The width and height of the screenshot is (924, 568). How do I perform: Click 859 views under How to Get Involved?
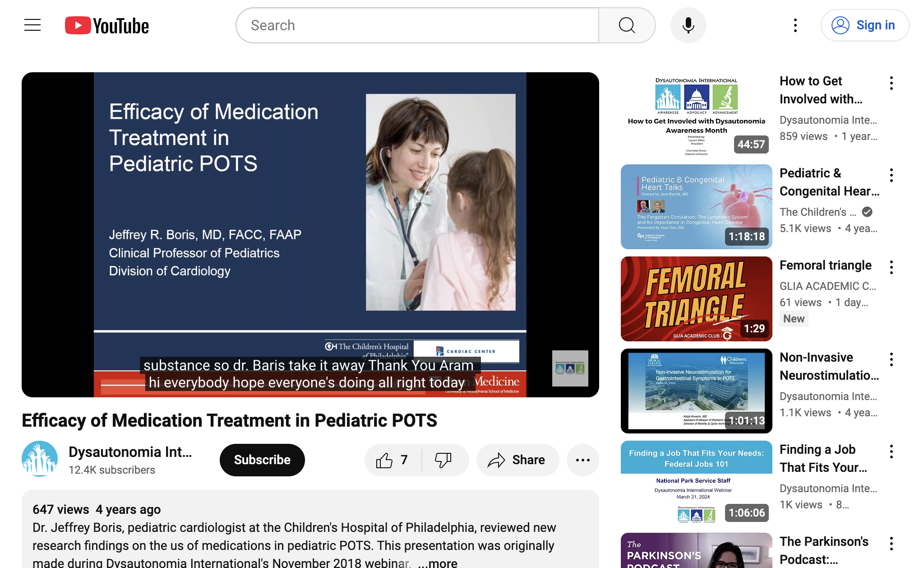click(804, 136)
